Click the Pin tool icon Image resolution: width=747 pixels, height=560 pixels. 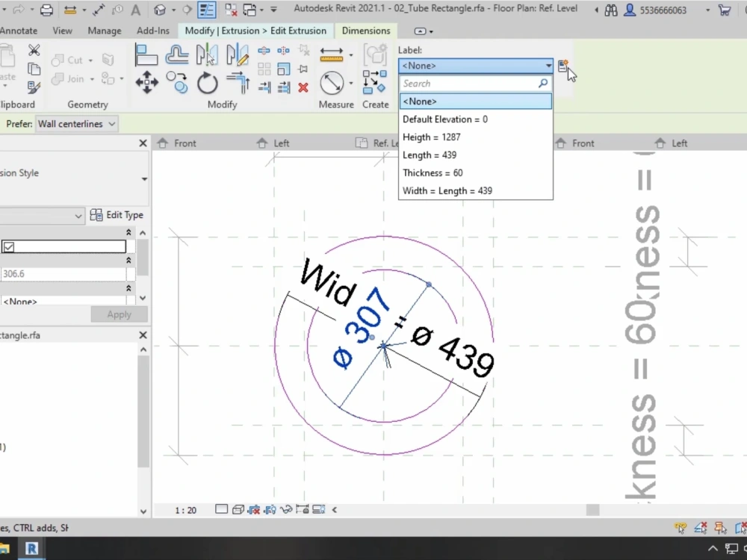click(x=303, y=69)
